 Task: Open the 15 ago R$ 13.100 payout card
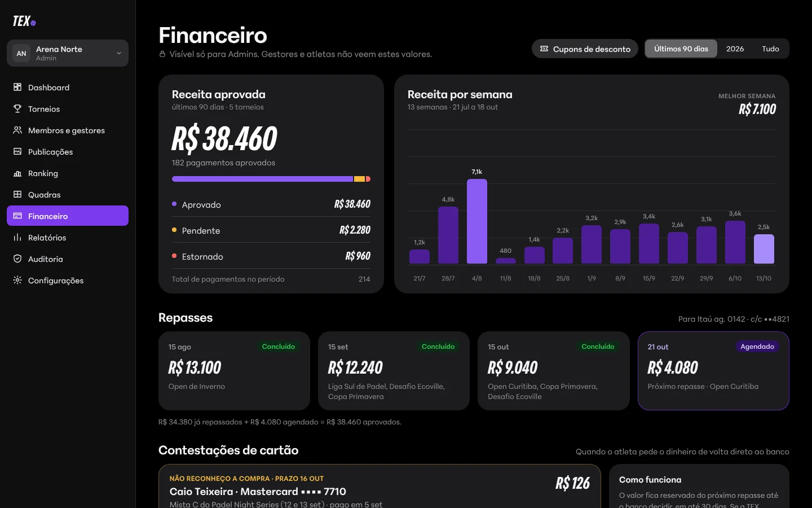[234, 371]
